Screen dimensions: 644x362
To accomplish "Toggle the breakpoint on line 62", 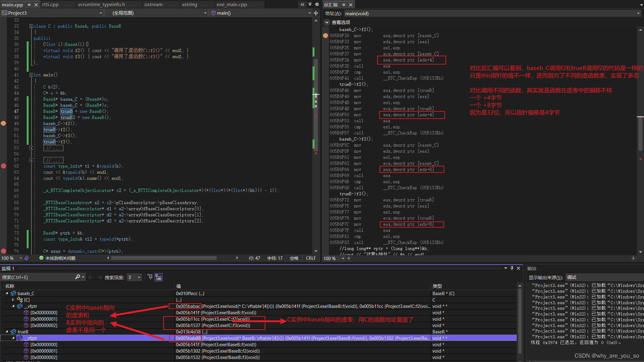I will pyautogui.click(x=3, y=166).
